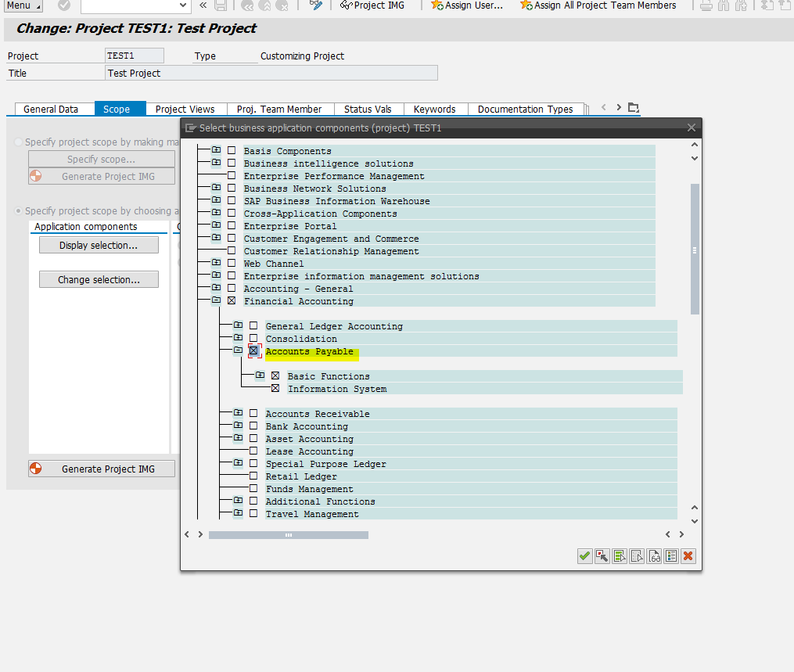This screenshot has width=794, height=672.
Task: Collapse the Financial Accounting tree node
Action: click(217, 301)
